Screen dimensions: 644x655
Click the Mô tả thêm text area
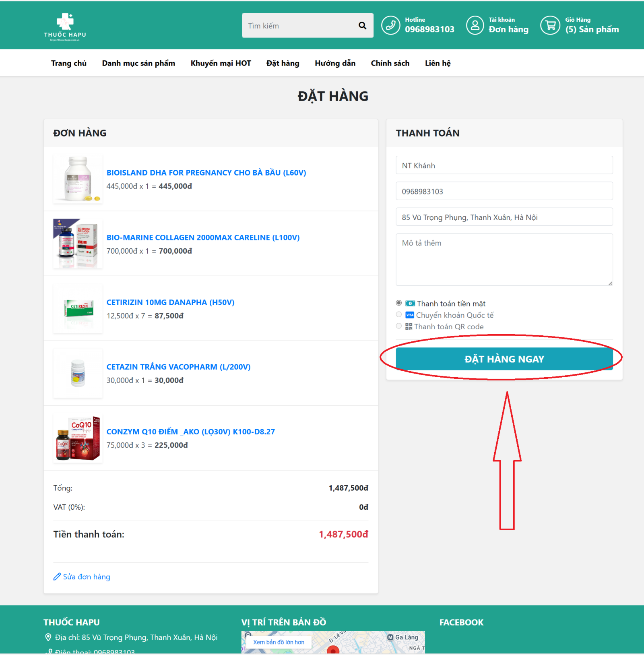(504, 260)
